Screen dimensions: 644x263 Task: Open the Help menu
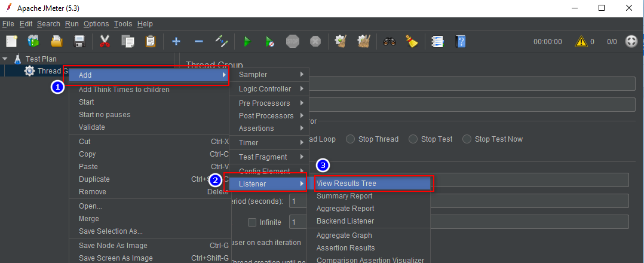tap(145, 24)
